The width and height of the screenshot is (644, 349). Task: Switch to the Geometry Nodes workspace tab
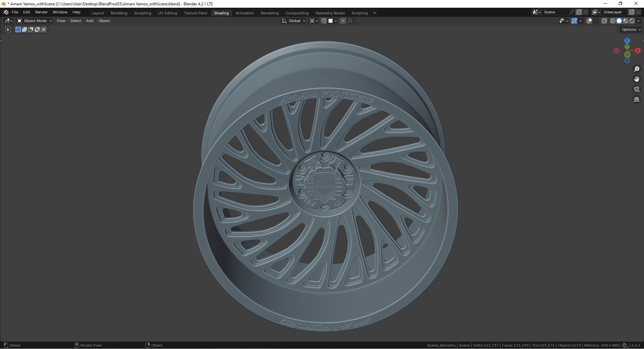point(330,13)
